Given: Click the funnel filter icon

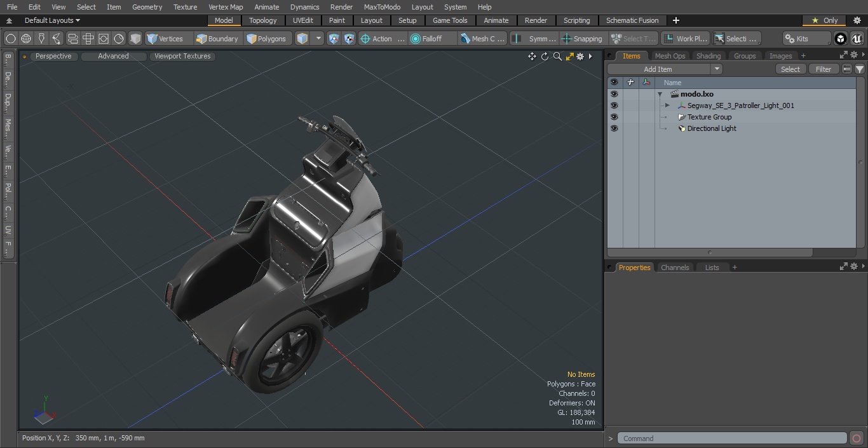Looking at the screenshot, I should (859, 69).
